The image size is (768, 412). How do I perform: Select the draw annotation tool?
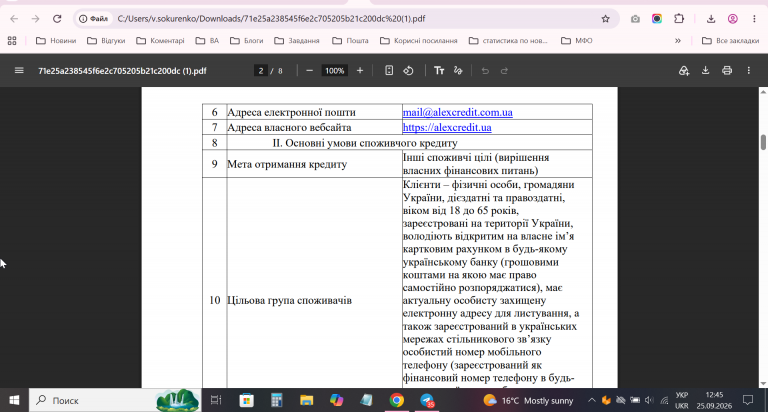[x=458, y=71]
